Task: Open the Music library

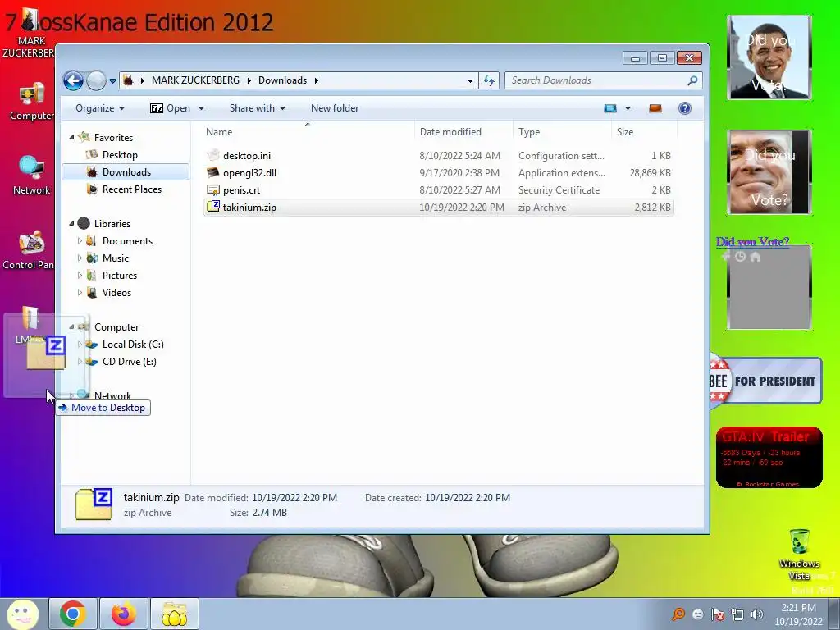Action: pos(115,258)
